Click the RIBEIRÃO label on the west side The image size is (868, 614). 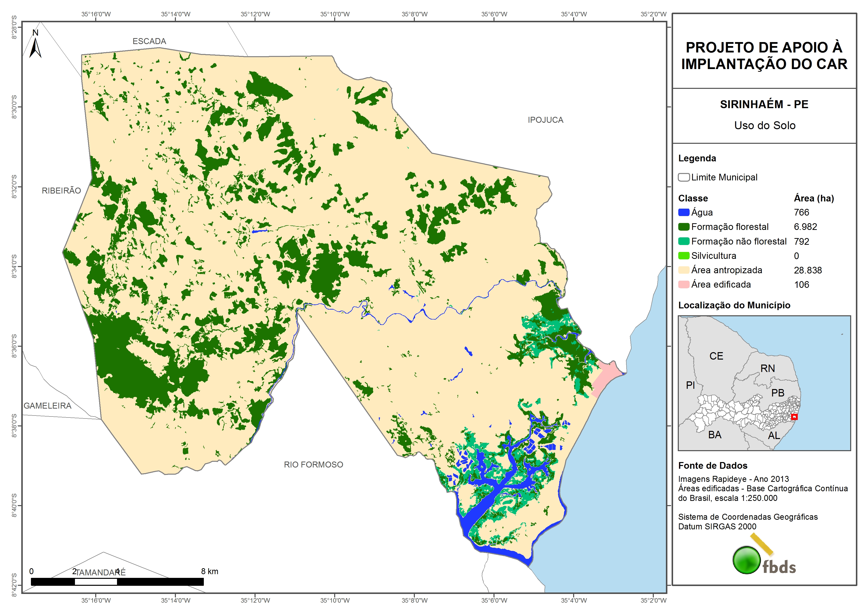61,191
